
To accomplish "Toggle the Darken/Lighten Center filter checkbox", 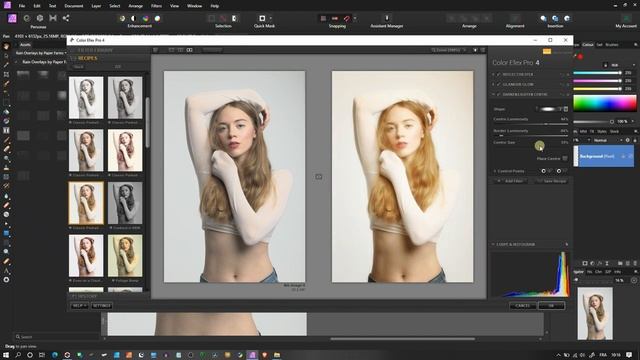I will click(498, 94).
